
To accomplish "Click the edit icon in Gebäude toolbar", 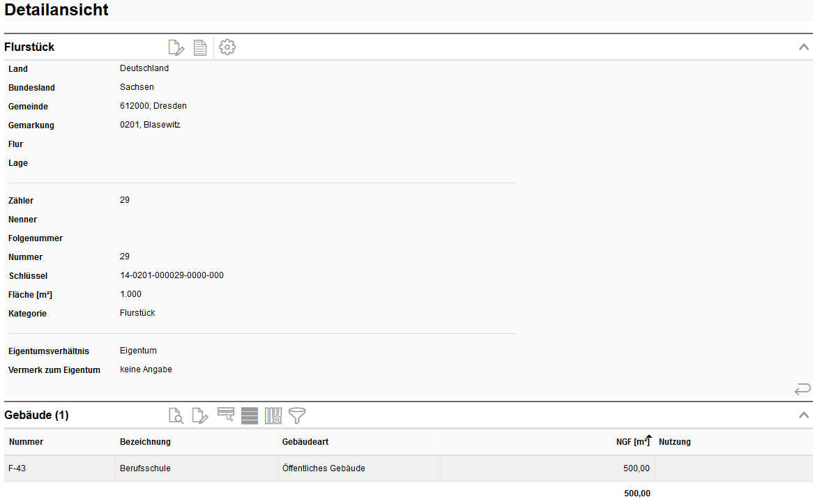I will [x=200, y=416].
